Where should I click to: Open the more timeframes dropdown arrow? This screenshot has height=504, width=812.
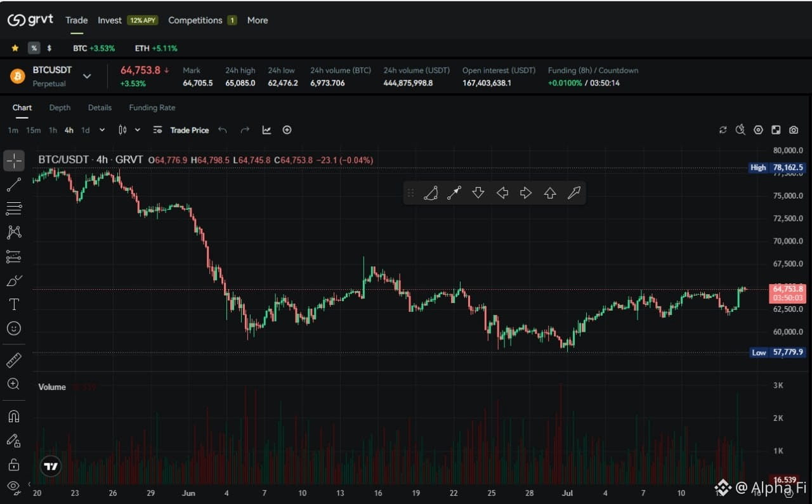click(102, 130)
